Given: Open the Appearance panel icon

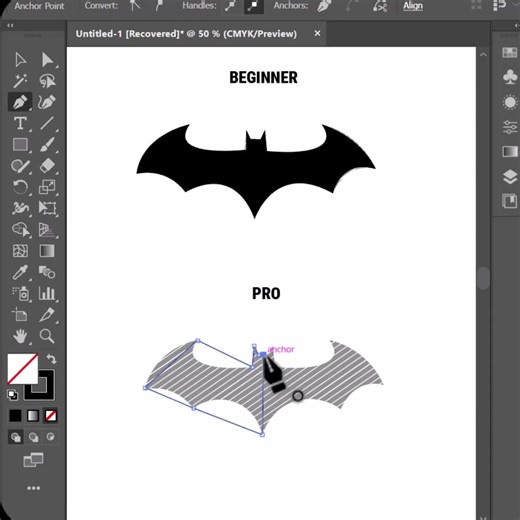Looking at the screenshot, I should pyautogui.click(x=510, y=102).
